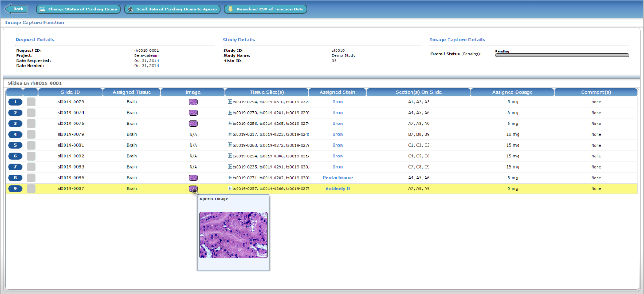Click the Tissue Slice(s) column header

point(267,92)
